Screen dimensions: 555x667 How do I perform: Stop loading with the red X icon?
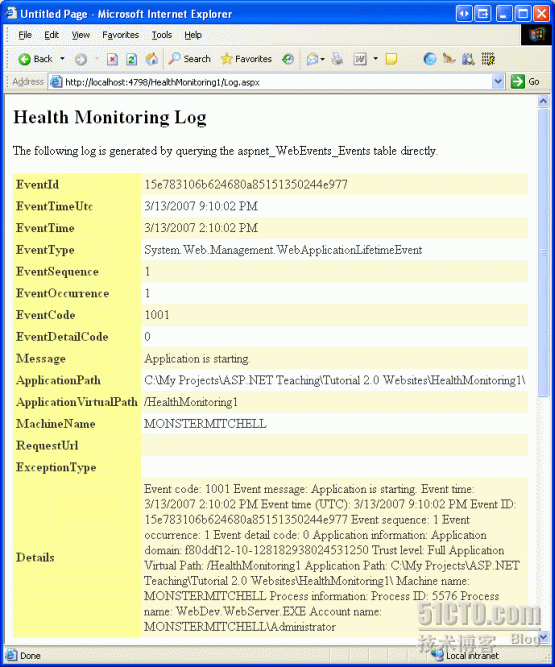[112, 59]
